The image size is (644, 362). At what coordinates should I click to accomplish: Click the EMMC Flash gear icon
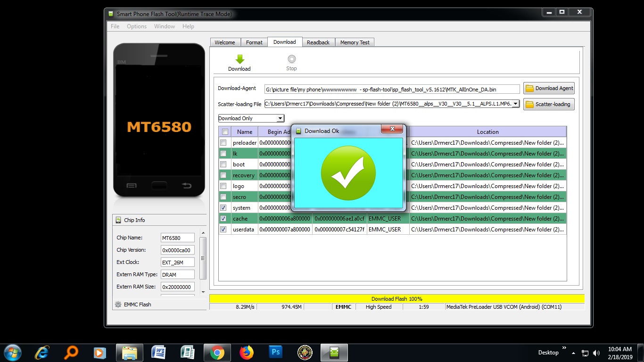[118, 304]
